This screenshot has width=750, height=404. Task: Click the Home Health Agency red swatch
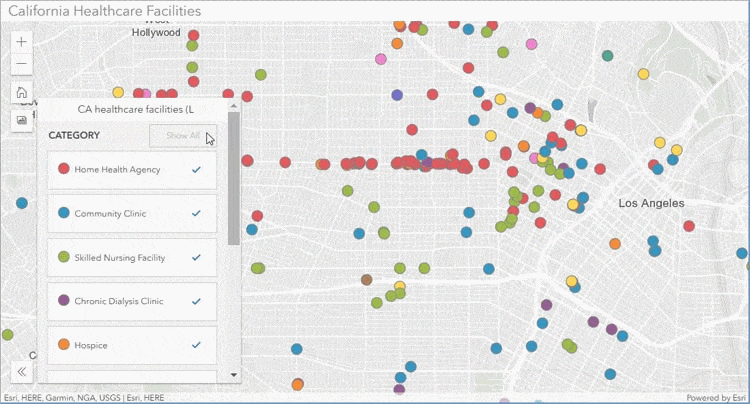pyautogui.click(x=64, y=168)
